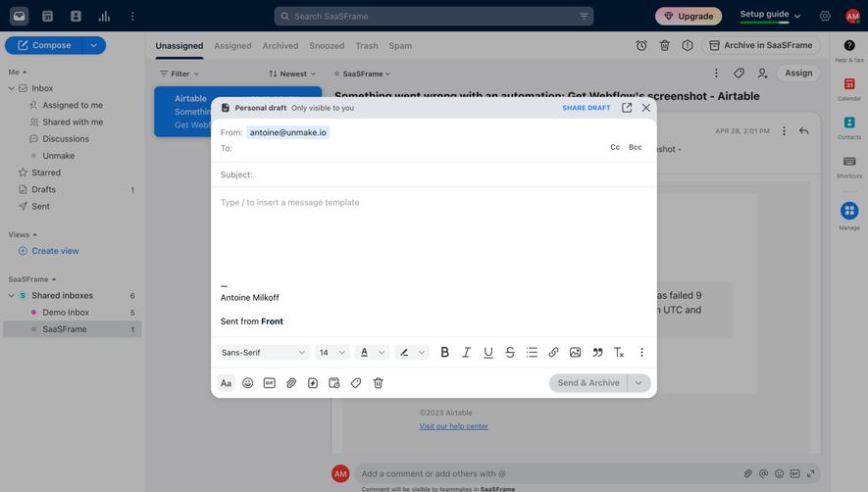Viewport: 868px width, 492px height.
Task: Click the Upgrade button
Action: 689,16
